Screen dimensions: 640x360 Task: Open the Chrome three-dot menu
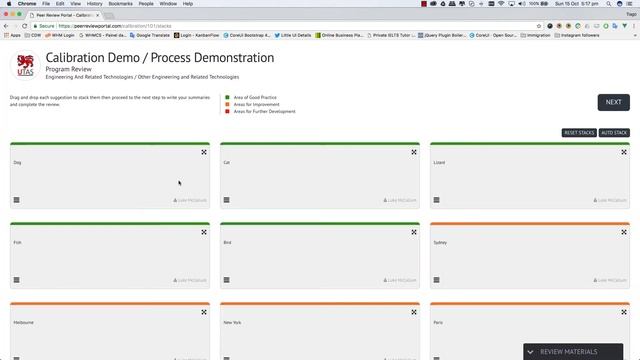pyautogui.click(x=634, y=26)
